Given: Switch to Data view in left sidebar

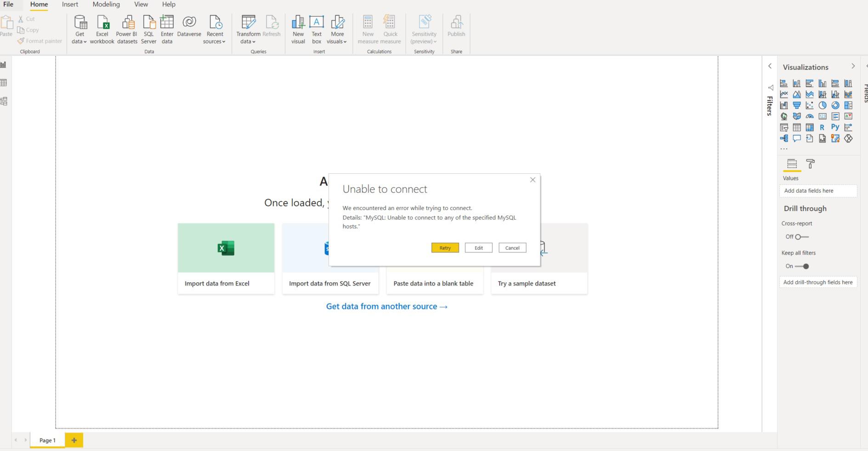Looking at the screenshot, I should 3,83.
